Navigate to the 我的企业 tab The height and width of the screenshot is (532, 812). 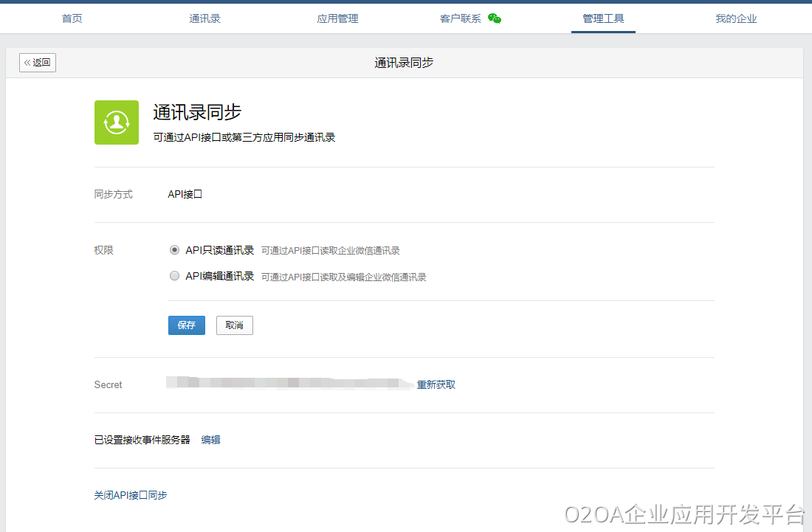pos(736,18)
